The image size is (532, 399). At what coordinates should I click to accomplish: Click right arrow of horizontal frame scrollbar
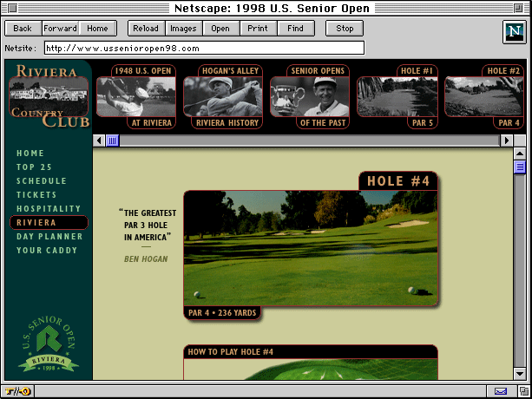pyautogui.click(x=507, y=141)
